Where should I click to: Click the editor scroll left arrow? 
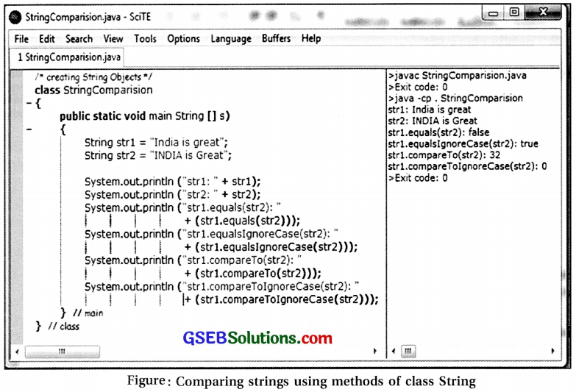17,352
